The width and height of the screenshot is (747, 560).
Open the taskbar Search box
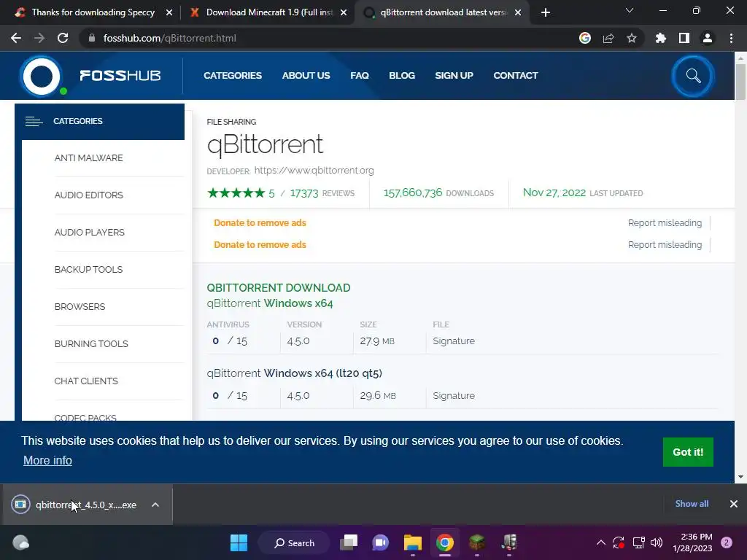tap(295, 542)
